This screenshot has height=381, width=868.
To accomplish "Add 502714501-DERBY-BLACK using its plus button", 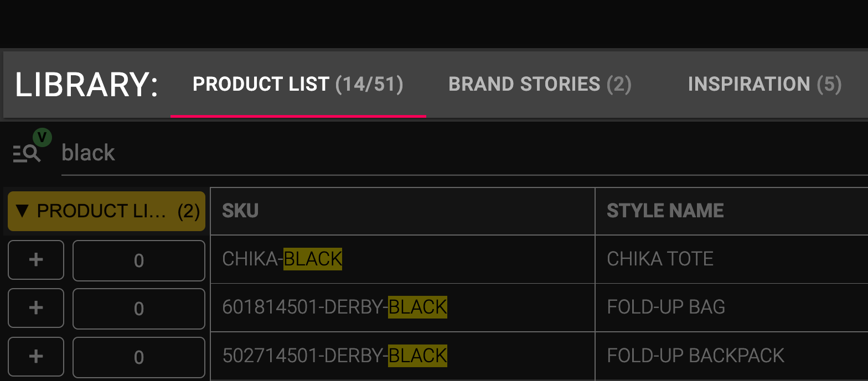I will click(x=36, y=357).
